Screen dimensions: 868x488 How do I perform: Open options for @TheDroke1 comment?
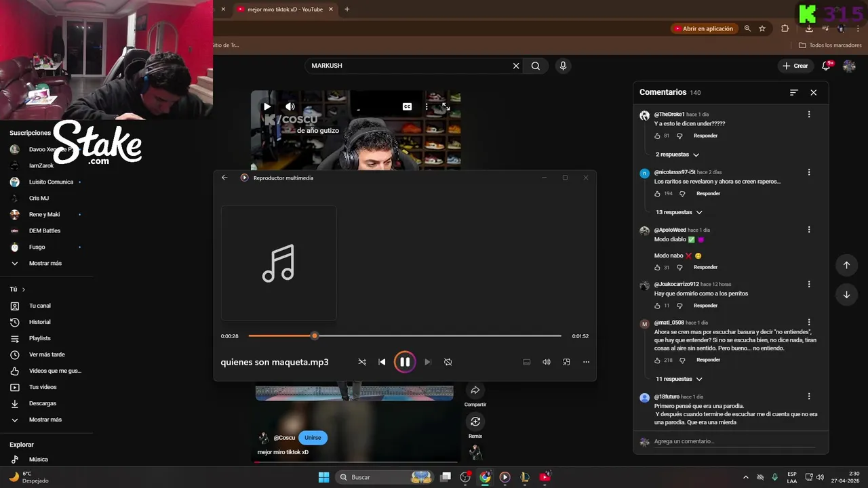809,115
